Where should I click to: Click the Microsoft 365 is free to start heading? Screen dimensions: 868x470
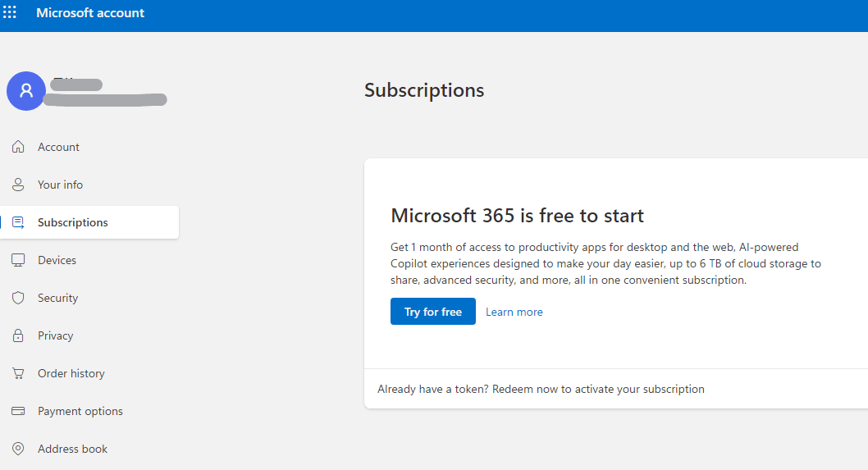(x=517, y=216)
